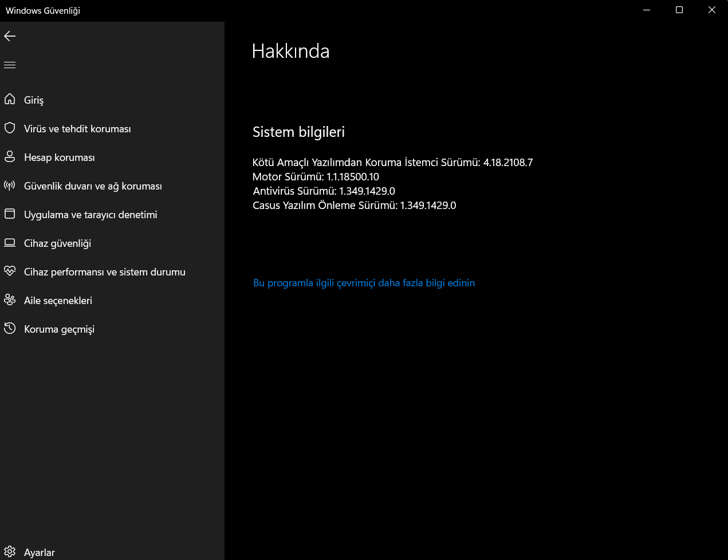
Task: Click the Windows Güvenliği window title
Action: pos(43,10)
